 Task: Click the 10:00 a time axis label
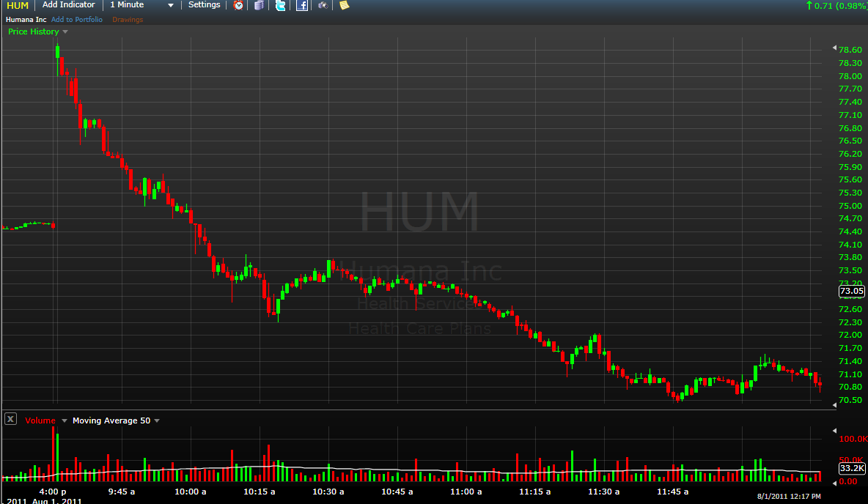(191, 492)
